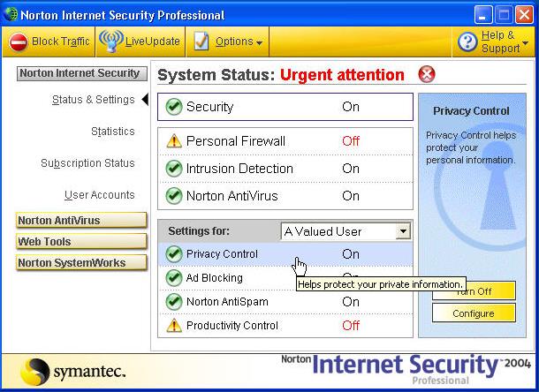Image resolution: width=539 pixels, height=392 pixels.
Task: Click the Productivity Control warning triangle icon
Action: (x=174, y=326)
